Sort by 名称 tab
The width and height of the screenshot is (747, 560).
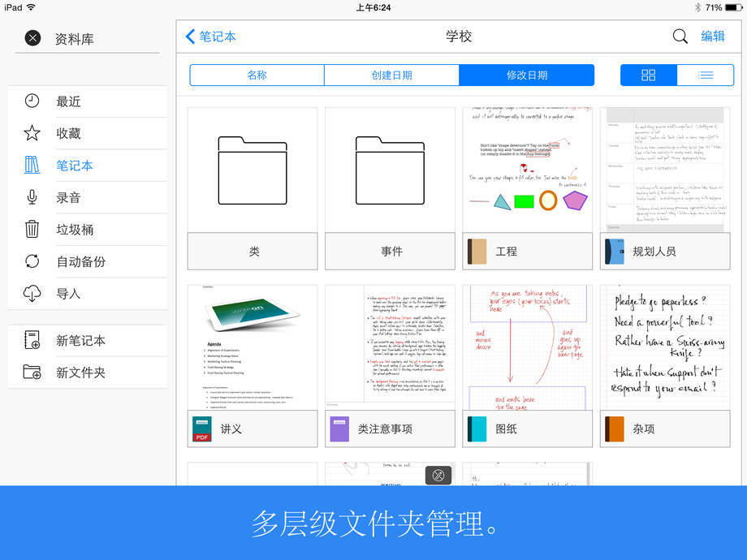257,75
